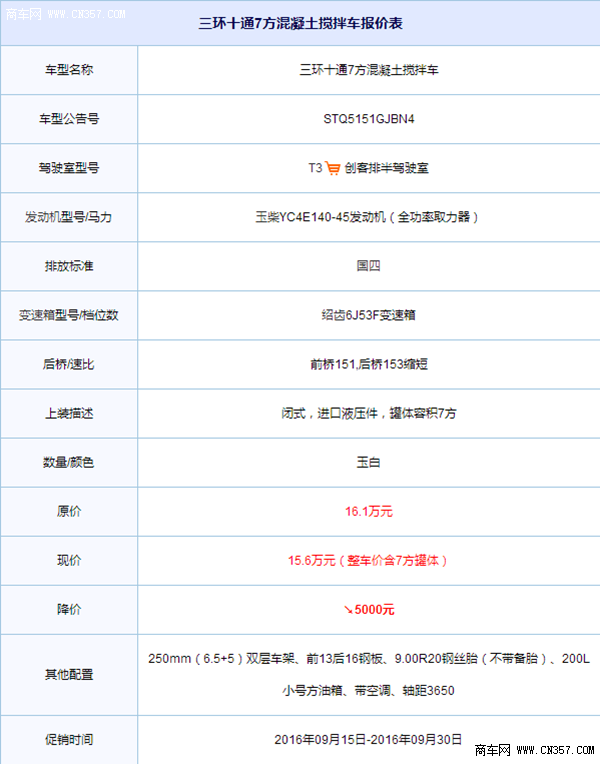Viewport: 600px width, 764px height.
Task: Click the discount amount 5000元
Action: (374, 610)
